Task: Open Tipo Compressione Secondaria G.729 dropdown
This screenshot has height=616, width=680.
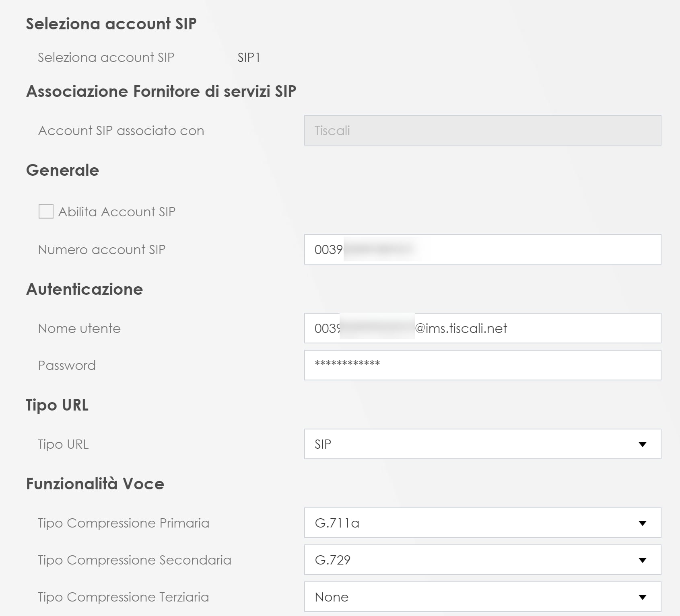Action: tap(482, 560)
